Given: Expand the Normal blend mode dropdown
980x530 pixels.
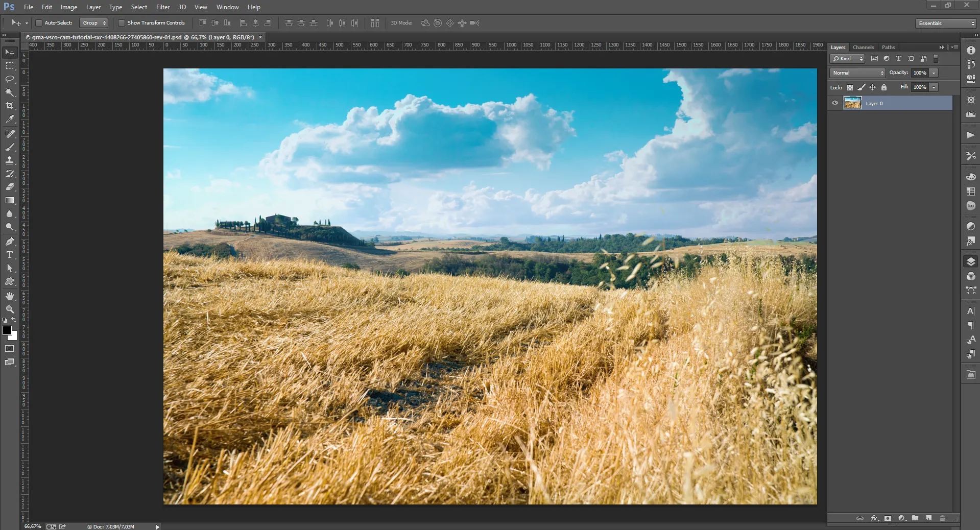Looking at the screenshot, I should 857,73.
